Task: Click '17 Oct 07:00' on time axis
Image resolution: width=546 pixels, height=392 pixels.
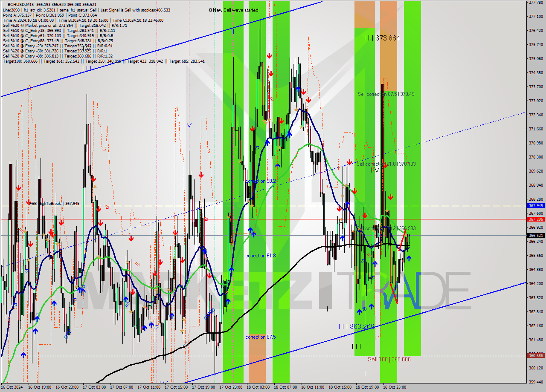Action: click(121, 387)
